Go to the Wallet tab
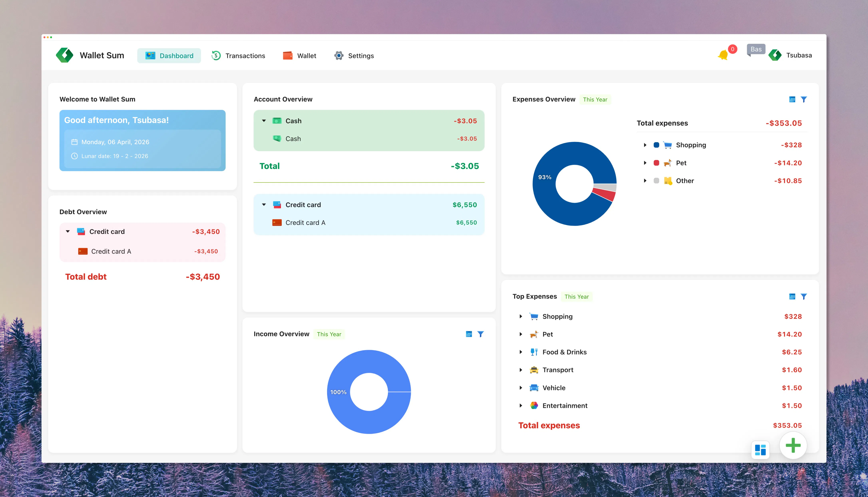 pyautogui.click(x=300, y=56)
